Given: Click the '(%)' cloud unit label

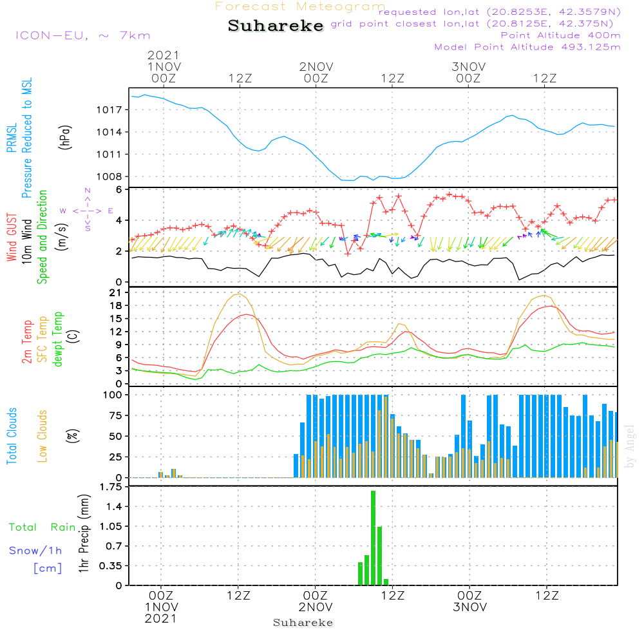Looking at the screenshot, I should click(x=72, y=436).
